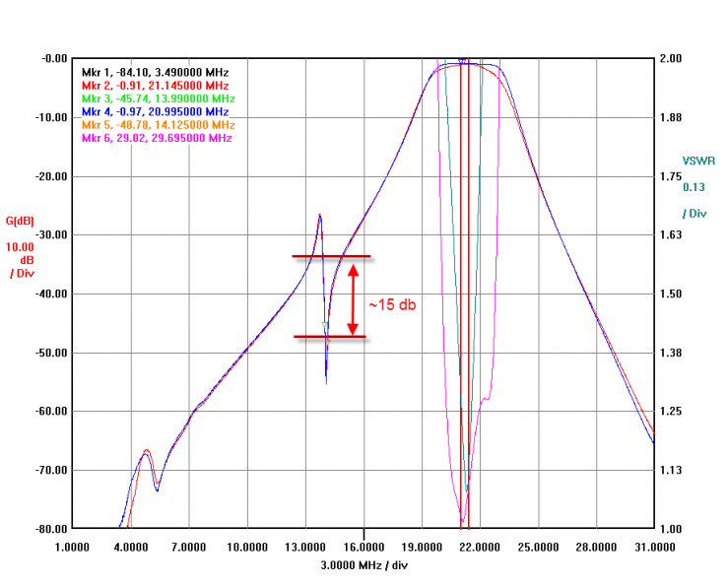The height and width of the screenshot is (588, 728).
Task: Select the blue Mkr 4 readout
Action: point(156,112)
